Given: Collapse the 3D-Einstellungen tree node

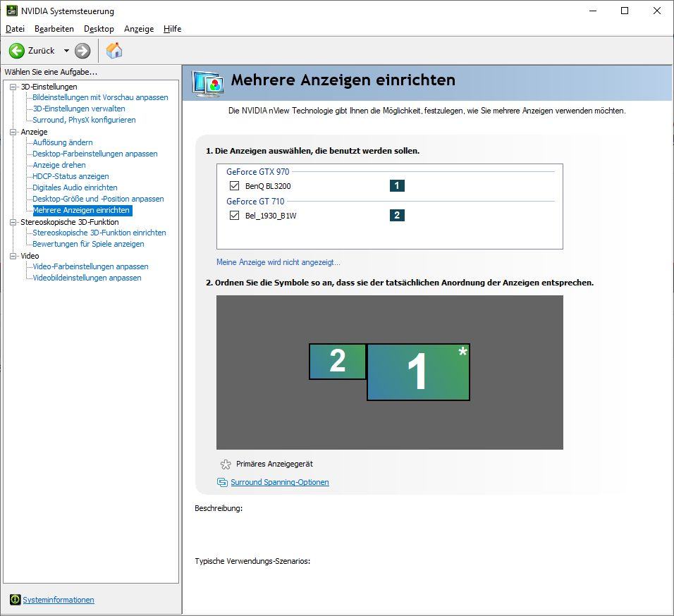Looking at the screenshot, I should [x=13, y=87].
